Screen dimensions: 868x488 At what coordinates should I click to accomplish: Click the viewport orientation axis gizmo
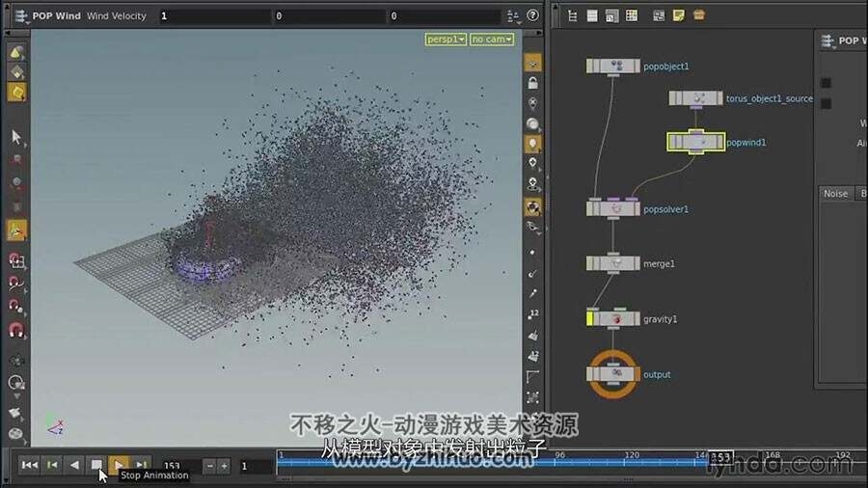[x=55, y=425]
